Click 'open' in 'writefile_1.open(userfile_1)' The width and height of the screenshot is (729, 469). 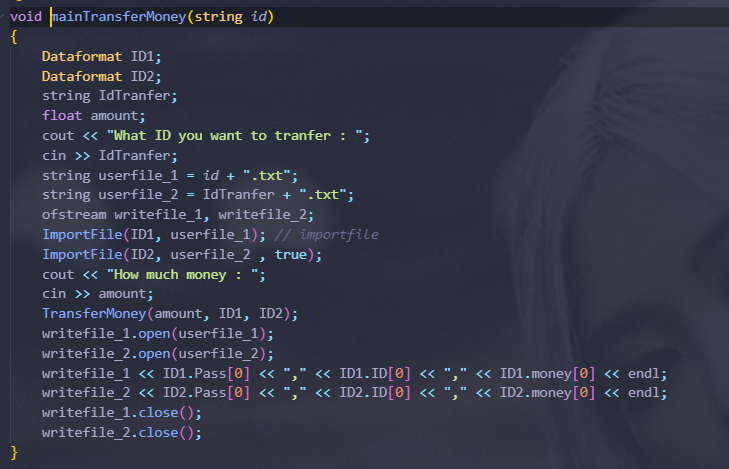pyautogui.click(x=154, y=334)
